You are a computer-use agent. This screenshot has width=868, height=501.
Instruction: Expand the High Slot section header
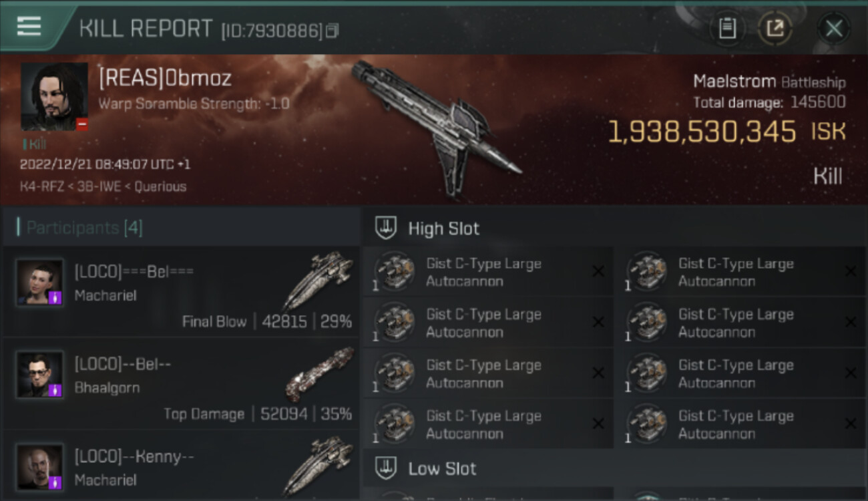click(x=614, y=228)
